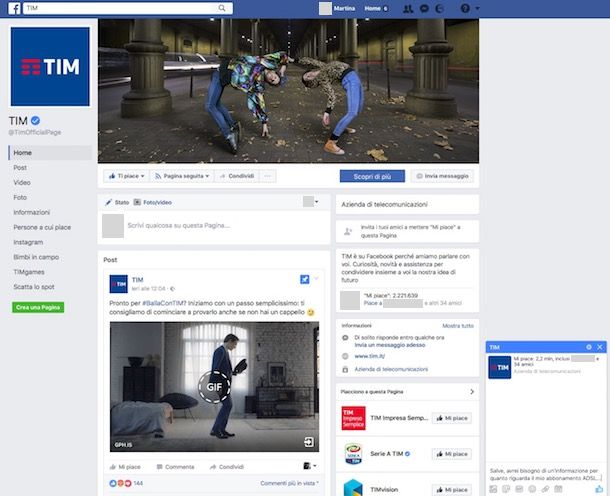Open Martina's profile from top bar
Image resolution: width=610 pixels, height=496 pixels.
coord(337,8)
